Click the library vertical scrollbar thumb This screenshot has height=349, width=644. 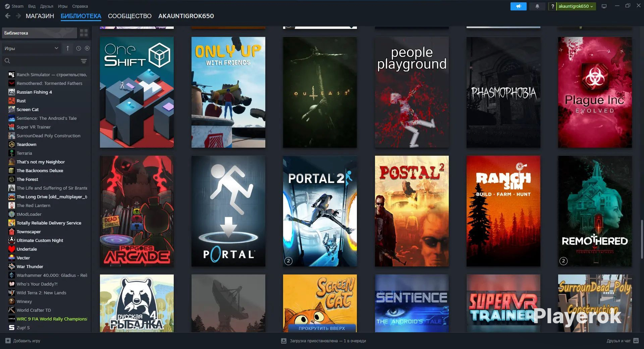(642, 239)
